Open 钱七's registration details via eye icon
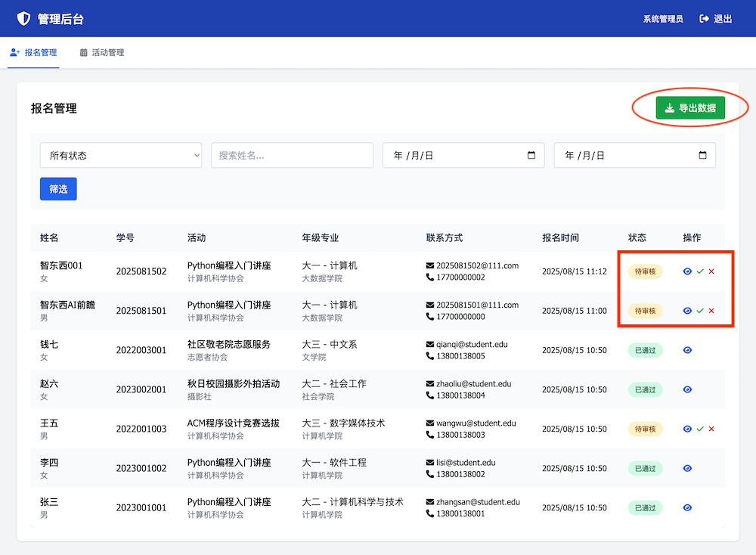Image resolution: width=756 pixels, height=555 pixels. [x=687, y=350]
